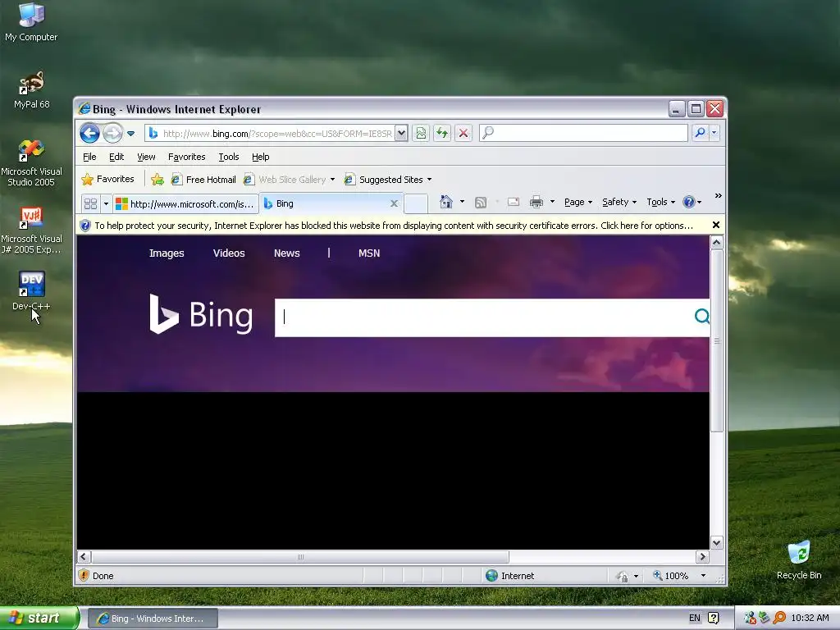Click the horizontal scrollbar right arrow

click(702, 557)
